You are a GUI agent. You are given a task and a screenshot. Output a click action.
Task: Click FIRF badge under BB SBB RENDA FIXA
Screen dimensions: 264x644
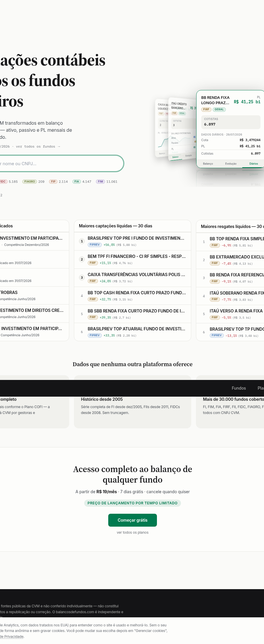pyautogui.click(x=93, y=317)
